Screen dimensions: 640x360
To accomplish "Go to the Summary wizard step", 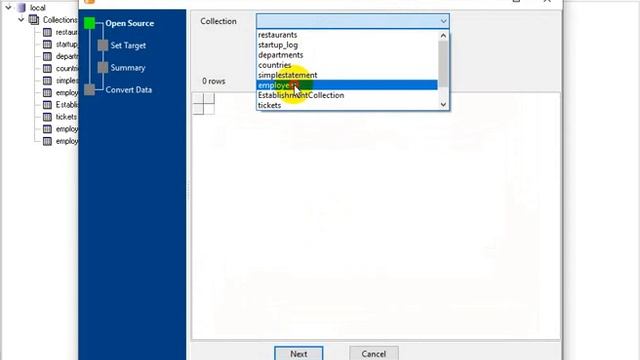I will 128,68.
